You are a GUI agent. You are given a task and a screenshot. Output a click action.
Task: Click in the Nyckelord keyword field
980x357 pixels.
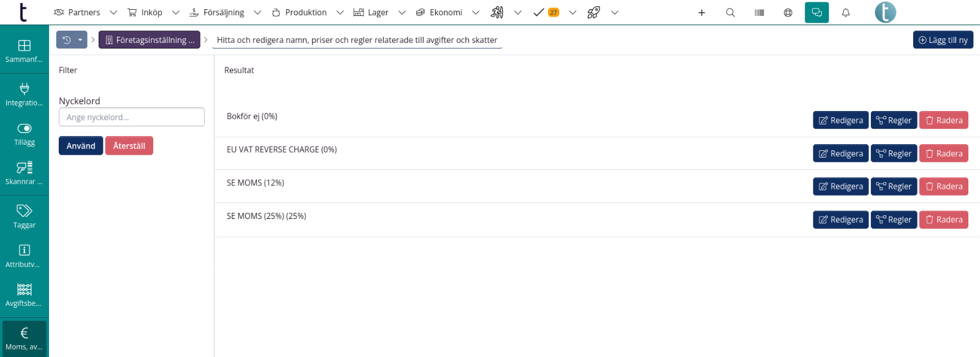coord(132,117)
